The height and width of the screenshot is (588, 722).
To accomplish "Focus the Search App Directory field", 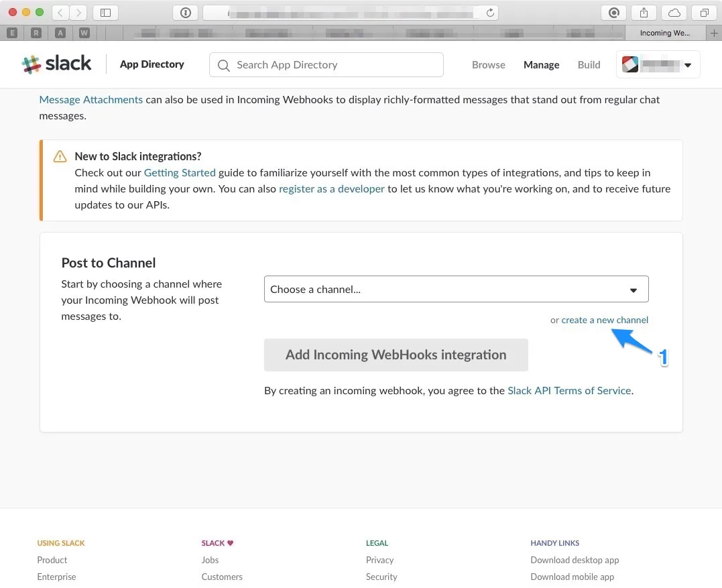I will click(326, 65).
